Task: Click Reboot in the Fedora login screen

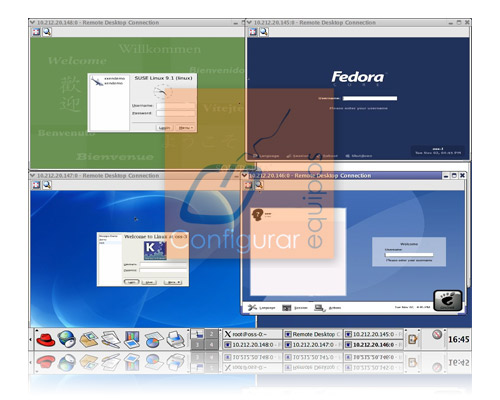Action: click(327, 156)
